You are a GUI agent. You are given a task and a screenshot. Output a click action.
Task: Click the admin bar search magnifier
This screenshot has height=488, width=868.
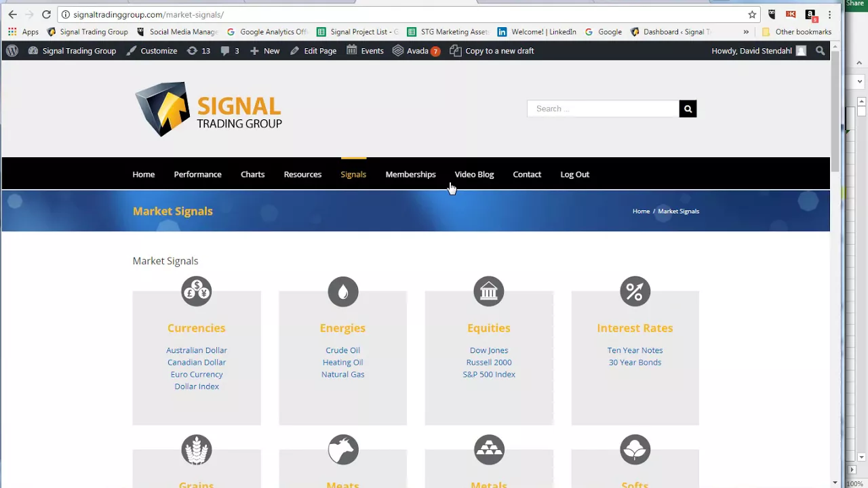coord(820,51)
